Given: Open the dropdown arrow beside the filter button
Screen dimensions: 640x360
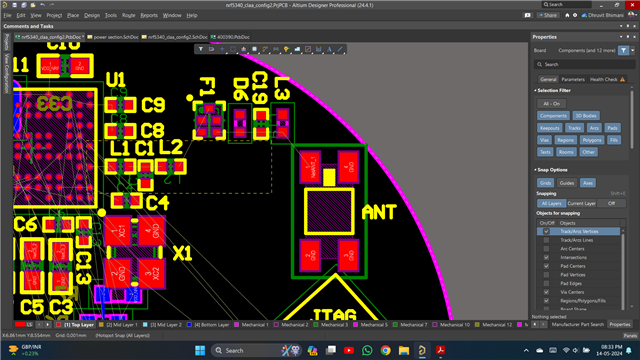Looking at the screenshot, I should point(633,51).
